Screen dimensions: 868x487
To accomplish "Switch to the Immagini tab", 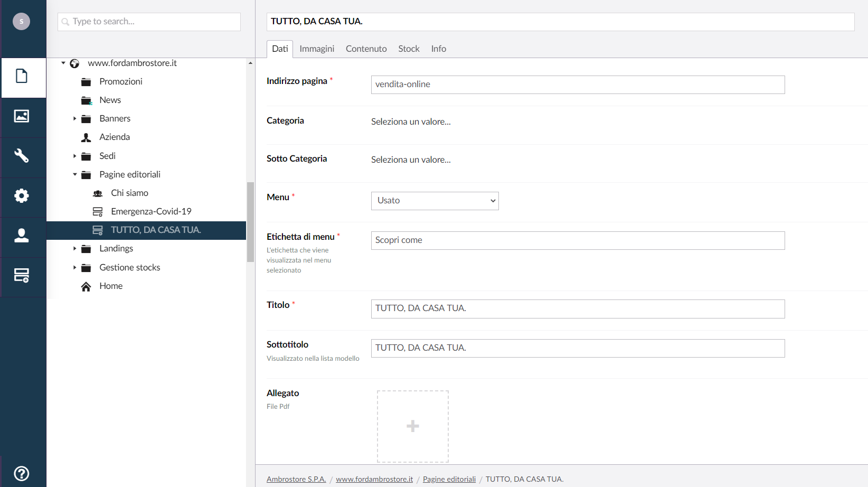I will [317, 49].
